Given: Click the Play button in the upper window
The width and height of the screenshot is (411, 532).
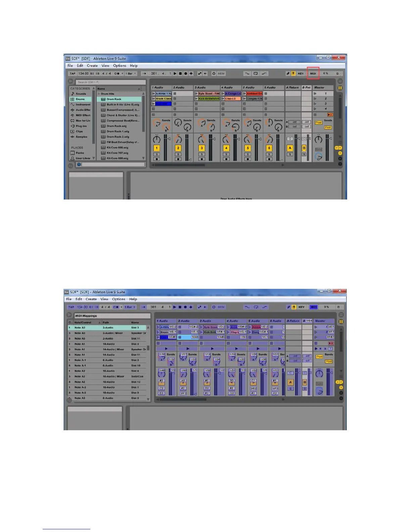Looking at the screenshot, I should pyautogui.click(x=175, y=74).
